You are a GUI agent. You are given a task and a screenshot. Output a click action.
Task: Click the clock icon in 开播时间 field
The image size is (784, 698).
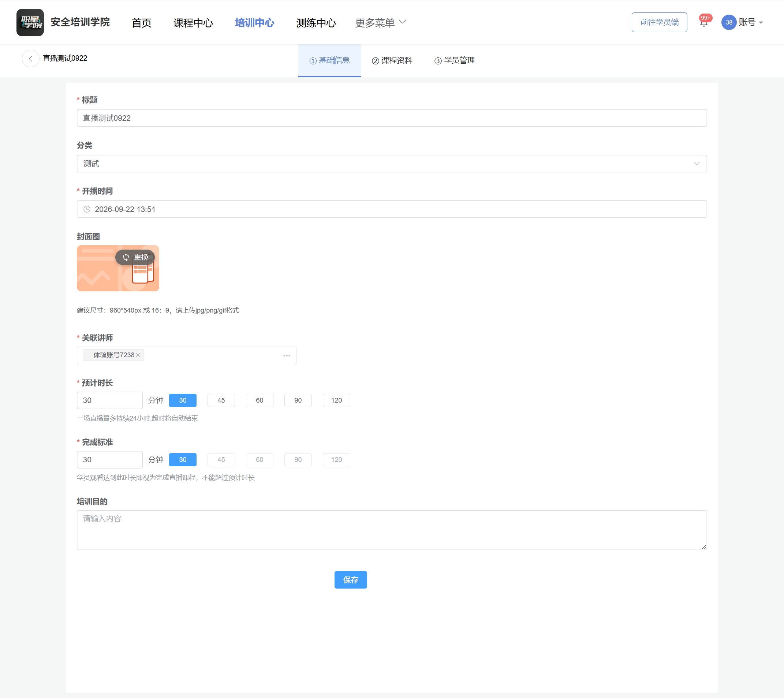[x=87, y=209]
